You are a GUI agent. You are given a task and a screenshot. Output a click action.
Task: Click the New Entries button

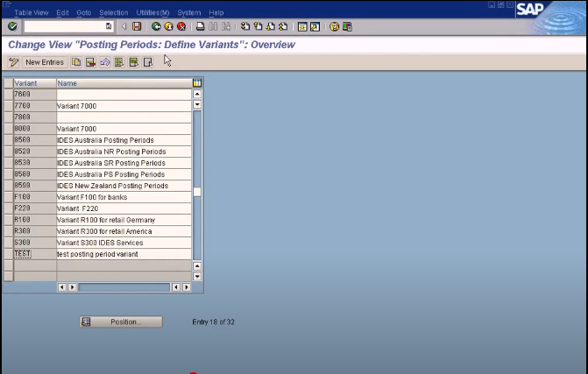coord(45,62)
